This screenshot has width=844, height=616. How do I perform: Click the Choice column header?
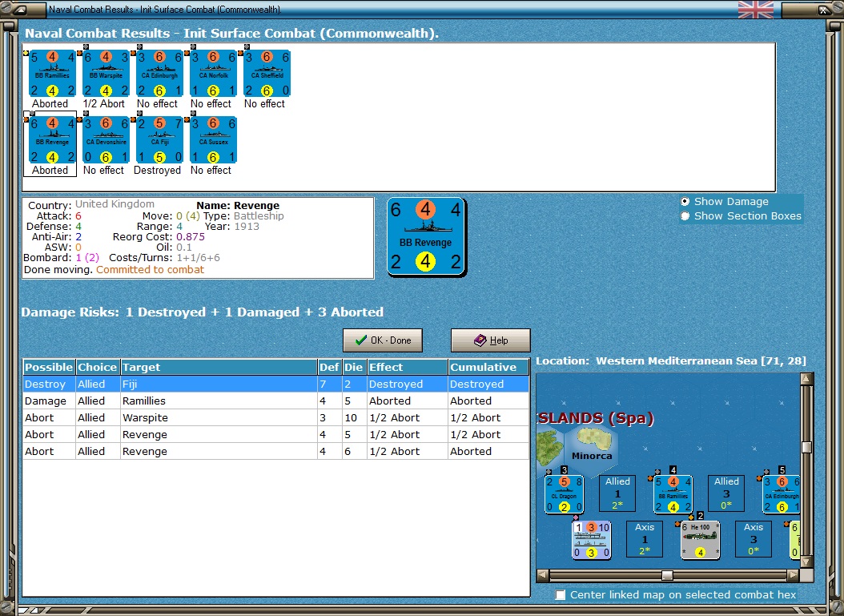tap(98, 367)
